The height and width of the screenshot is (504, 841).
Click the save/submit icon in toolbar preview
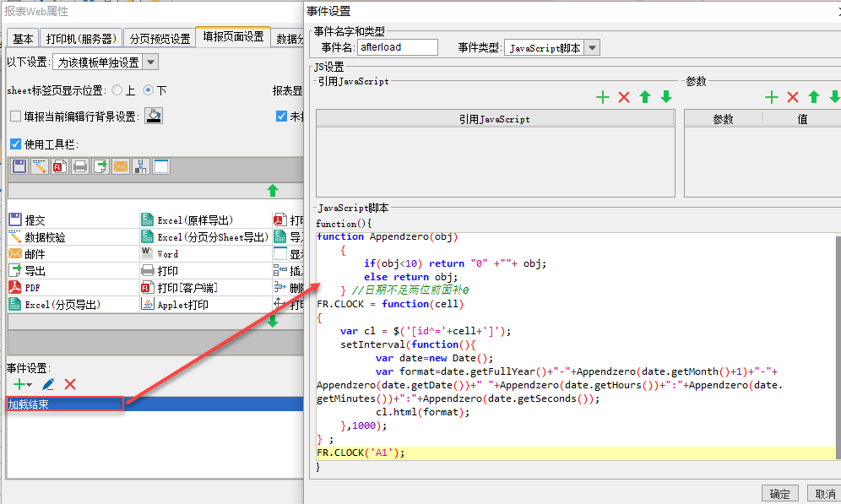click(19, 166)
